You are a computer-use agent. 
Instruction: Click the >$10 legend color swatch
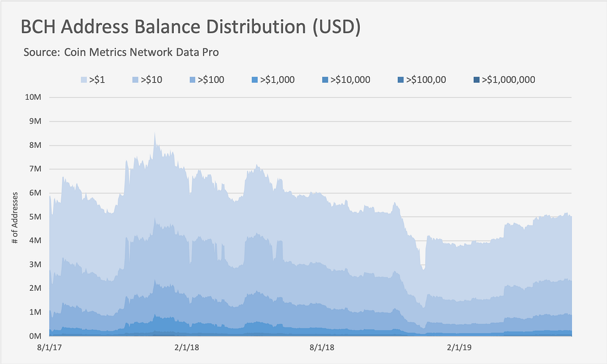(x=135, y=80)
